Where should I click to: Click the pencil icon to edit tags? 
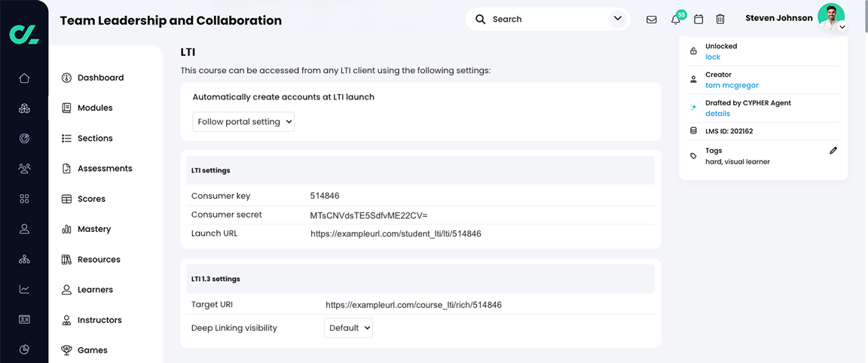pyautogui.click(x=833, y=151)
